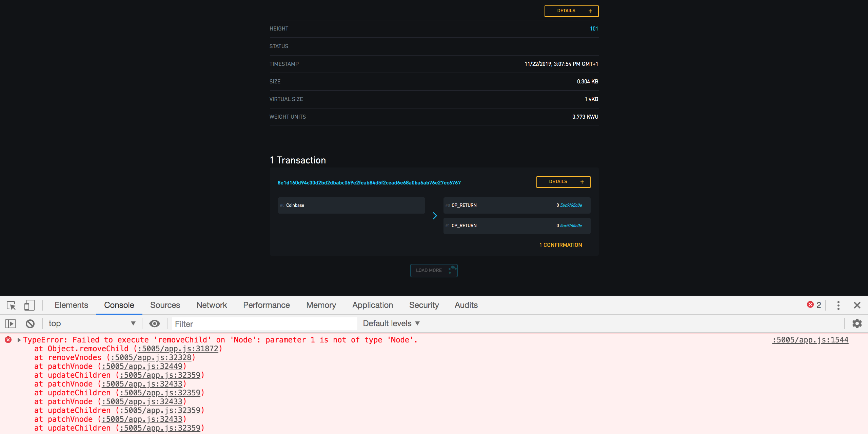This screenshot has width=868, height=434.
Task: Clear the console messages
Action: [30, 323]
